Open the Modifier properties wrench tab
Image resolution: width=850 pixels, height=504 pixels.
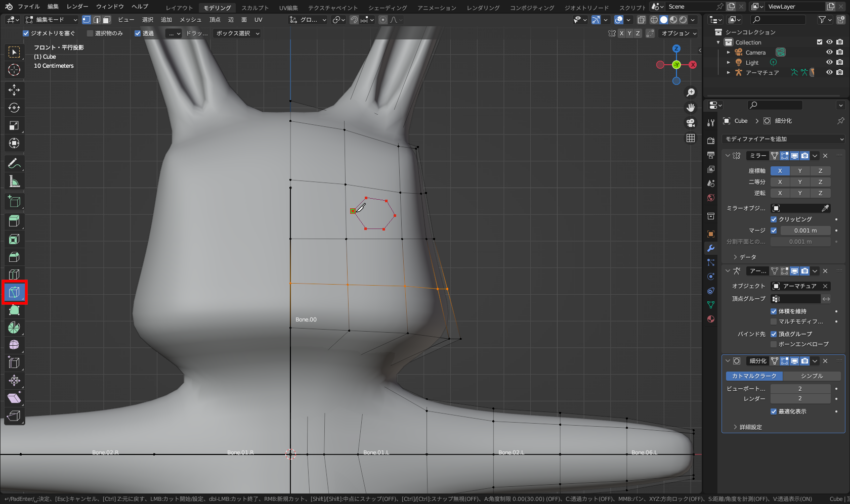711,248
